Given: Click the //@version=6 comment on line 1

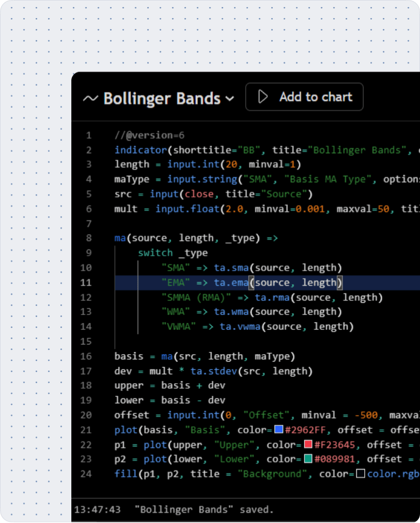Looking at the screenshot, I should point(149,135).
